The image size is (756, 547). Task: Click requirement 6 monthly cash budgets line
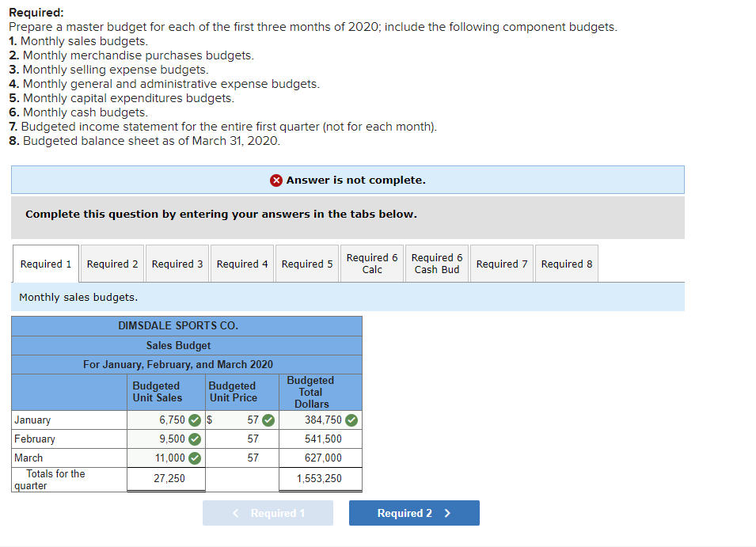pyautogui.click(x=78, y=112)
